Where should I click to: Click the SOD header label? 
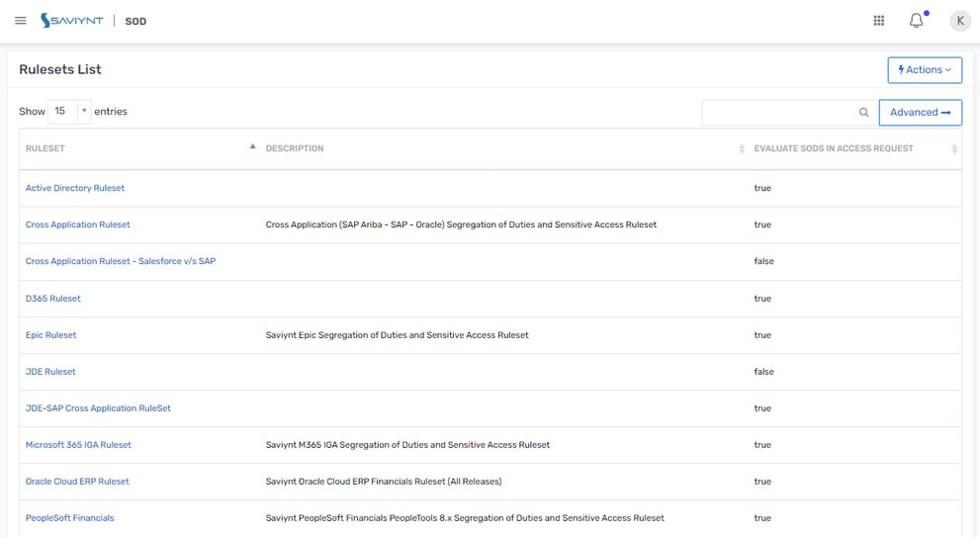click(x=135, y=21)
